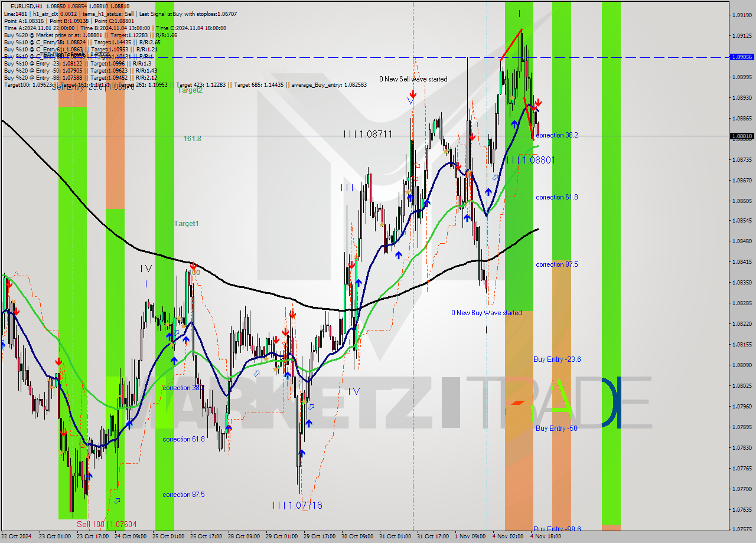Select the 1.08735 price axis label

click(x=742, y=159)
